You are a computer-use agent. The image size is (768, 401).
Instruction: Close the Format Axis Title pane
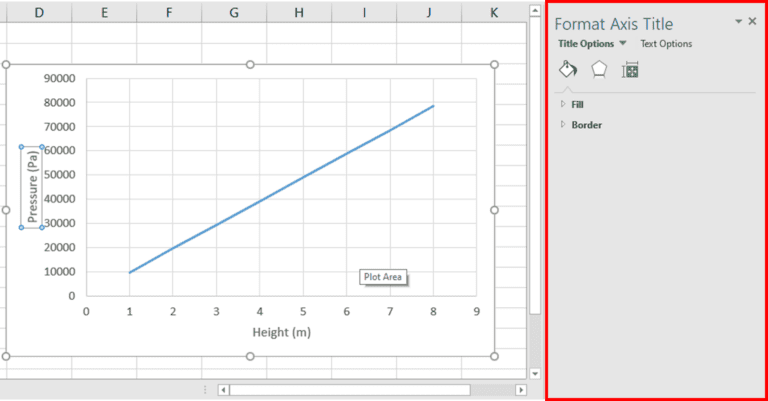tap(753, 21)
